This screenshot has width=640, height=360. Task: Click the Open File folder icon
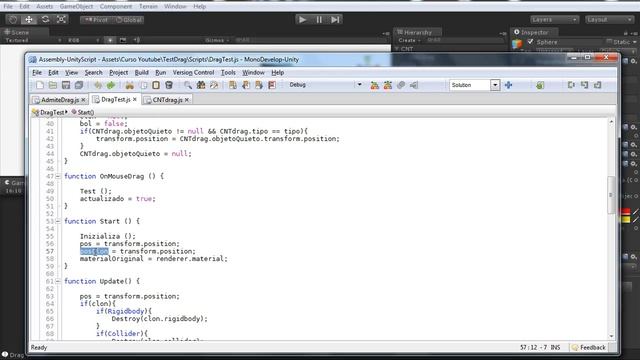(x=53, y=85)
